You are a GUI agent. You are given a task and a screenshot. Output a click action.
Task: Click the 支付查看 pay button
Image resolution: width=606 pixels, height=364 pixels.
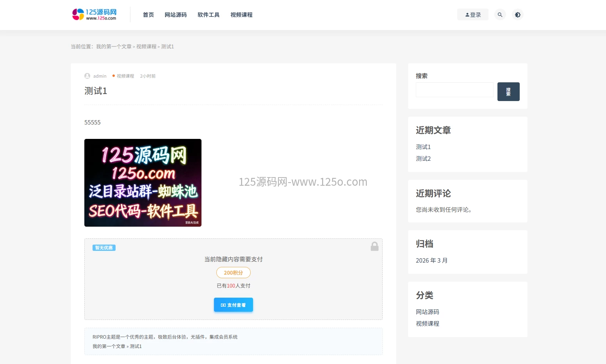click(233, 305)
